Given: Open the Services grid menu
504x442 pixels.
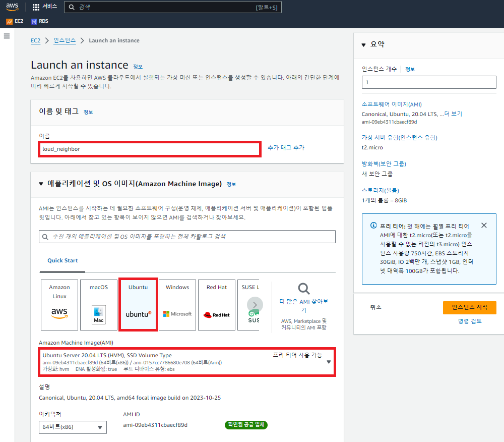Looking at the screenshot, I should (36, 7).
